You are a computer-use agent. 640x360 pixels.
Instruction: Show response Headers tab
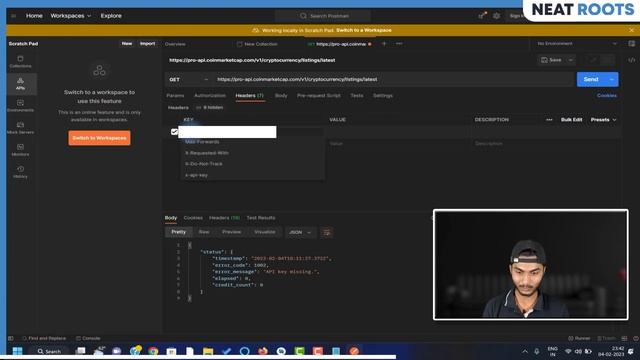point(224,218)
